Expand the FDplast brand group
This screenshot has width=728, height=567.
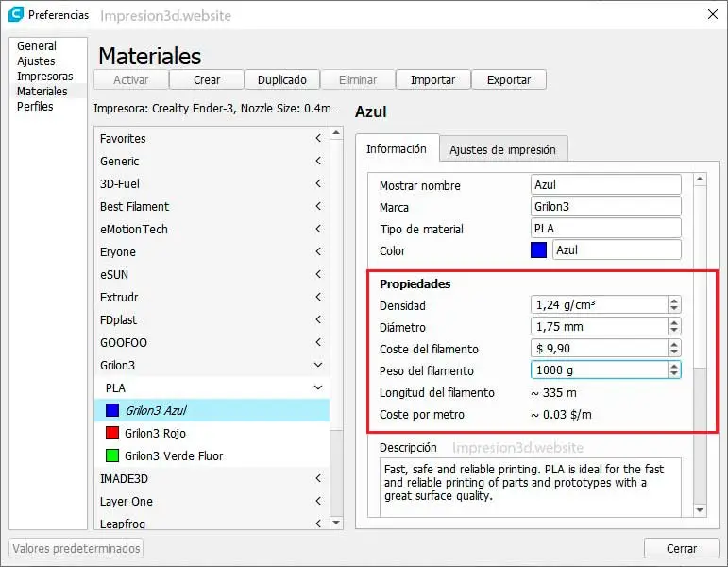click(x=318, y=319)
